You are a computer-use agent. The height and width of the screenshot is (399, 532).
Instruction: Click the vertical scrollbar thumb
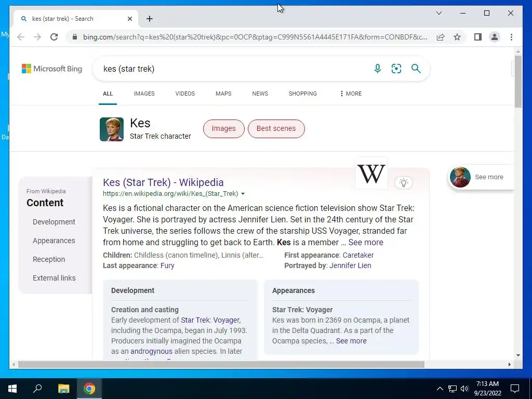[x=518, y=82]
